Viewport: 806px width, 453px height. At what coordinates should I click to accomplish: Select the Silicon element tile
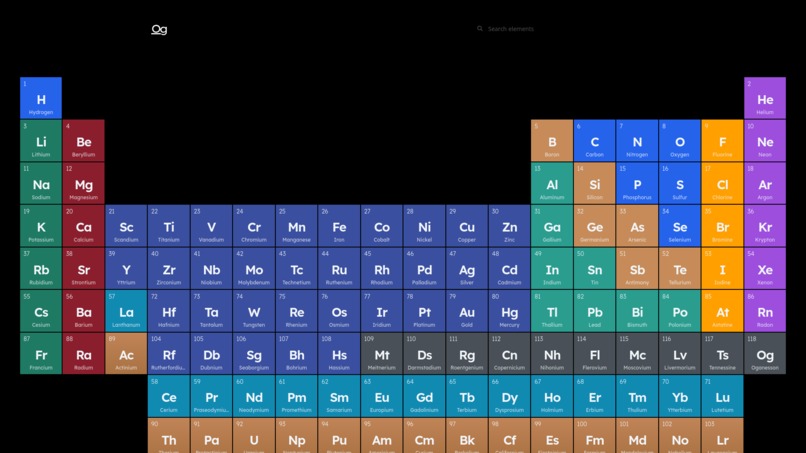595,183
